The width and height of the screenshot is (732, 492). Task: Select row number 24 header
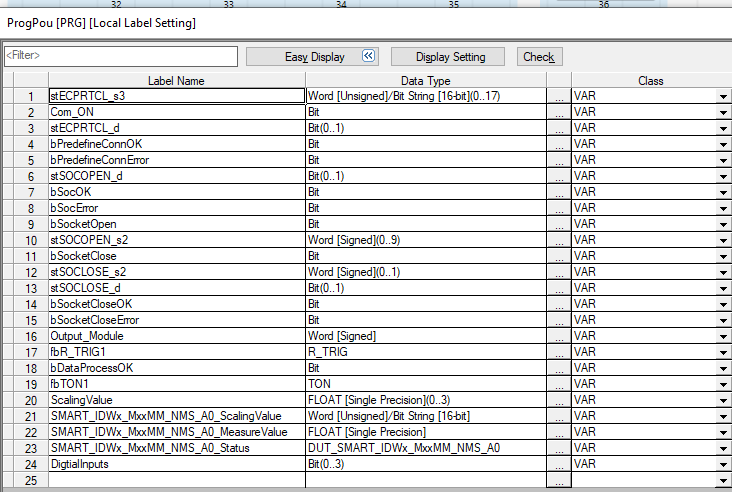[31, 464]
